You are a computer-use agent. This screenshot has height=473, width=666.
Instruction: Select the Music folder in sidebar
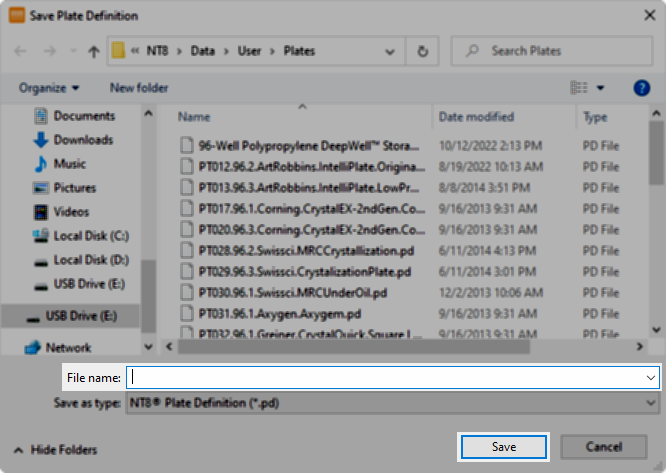[69, 164]
